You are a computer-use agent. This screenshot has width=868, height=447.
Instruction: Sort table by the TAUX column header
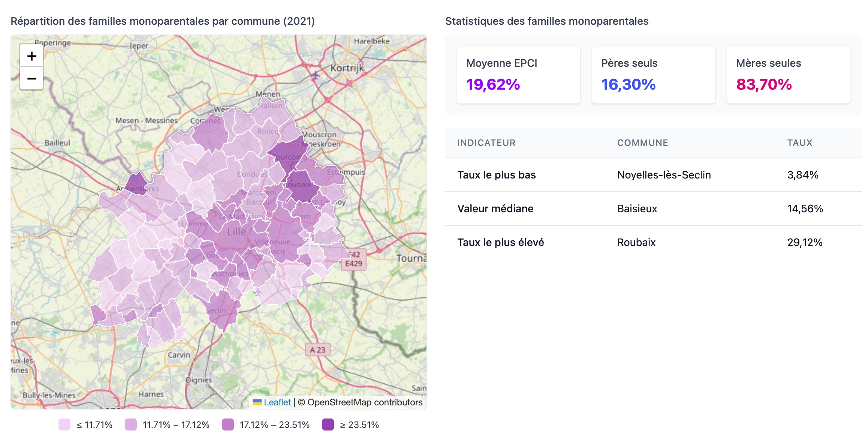point(800,142)
